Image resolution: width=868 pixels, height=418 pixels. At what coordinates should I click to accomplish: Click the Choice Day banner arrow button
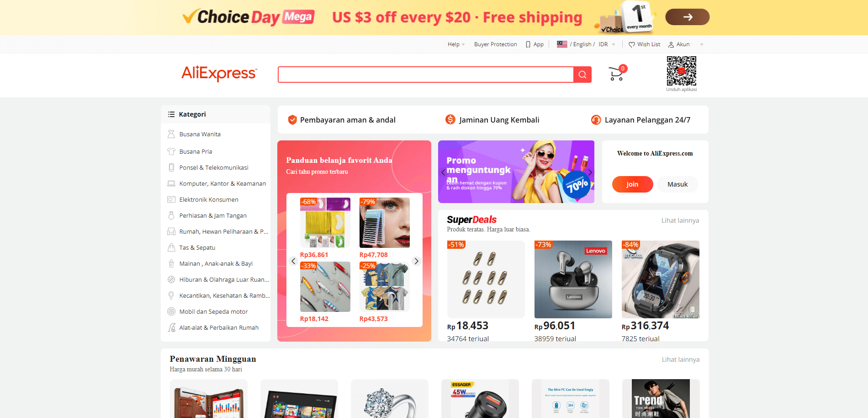click(x=687, y=17)
